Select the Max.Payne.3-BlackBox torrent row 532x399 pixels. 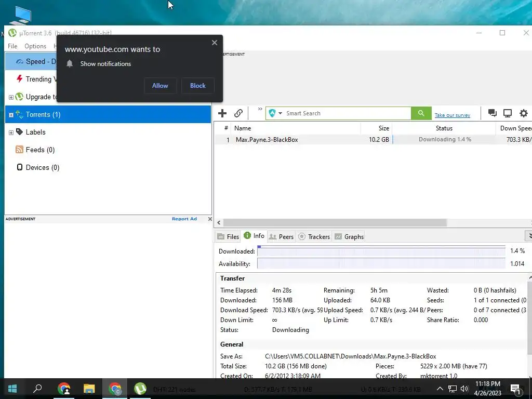[373, 139]
